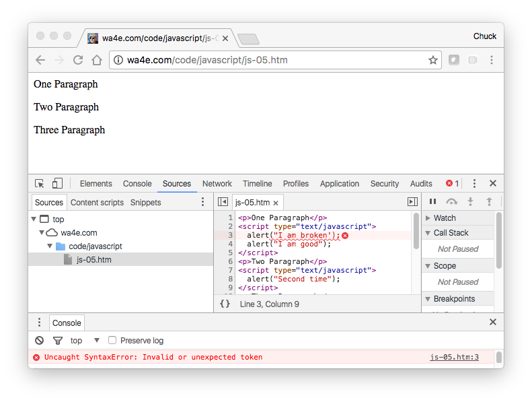Click the site info icon in address bar
This screenshot has width=532, height=402.
pyautogui.click(x=118, y=60)
